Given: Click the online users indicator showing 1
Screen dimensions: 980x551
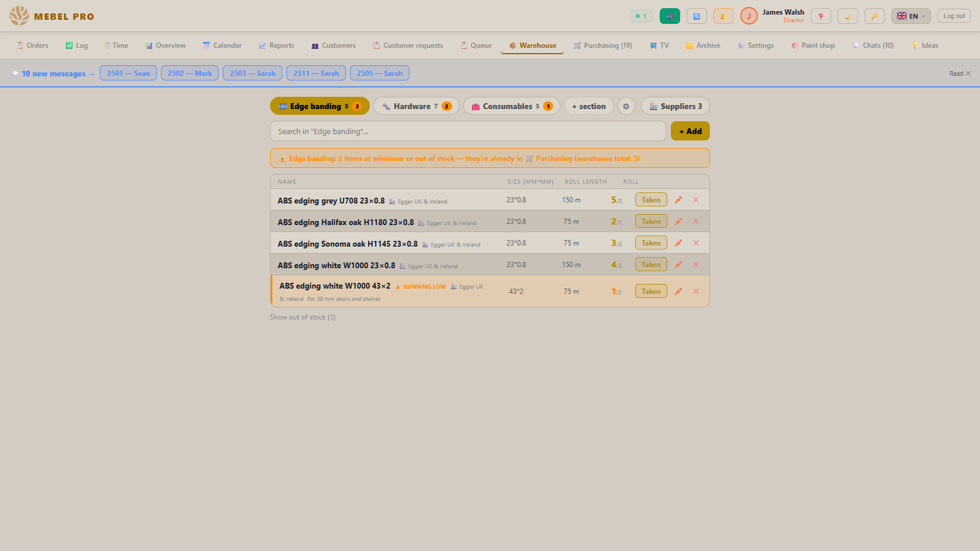Looking at the screenshot, I should click(x=641, y=16).
